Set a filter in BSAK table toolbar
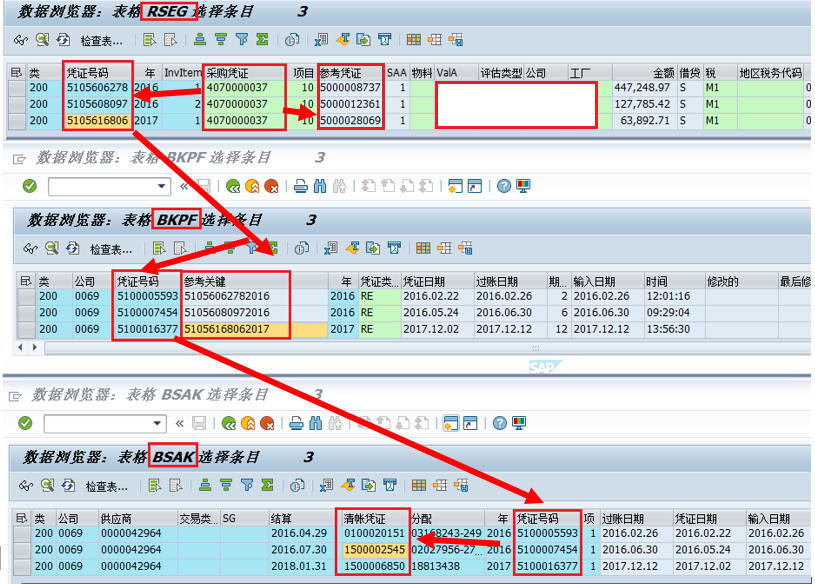This screenshot has height=584, width=815. click(x=247, y=485)
